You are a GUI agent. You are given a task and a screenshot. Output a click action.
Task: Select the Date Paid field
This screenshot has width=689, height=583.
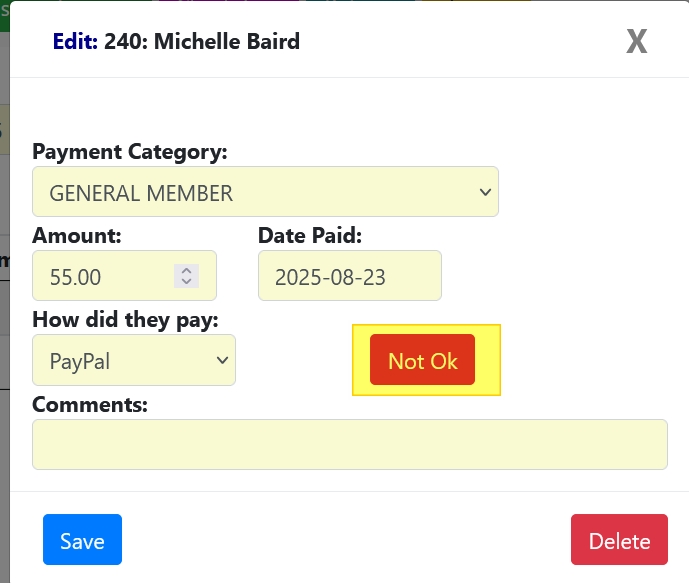349,276
